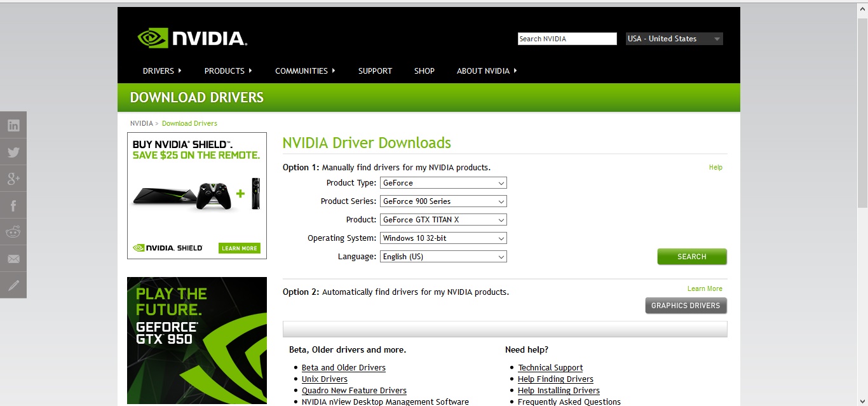Open the Unix Drivers link
This screenshot has width=868, height=406.
coord(325,379)
